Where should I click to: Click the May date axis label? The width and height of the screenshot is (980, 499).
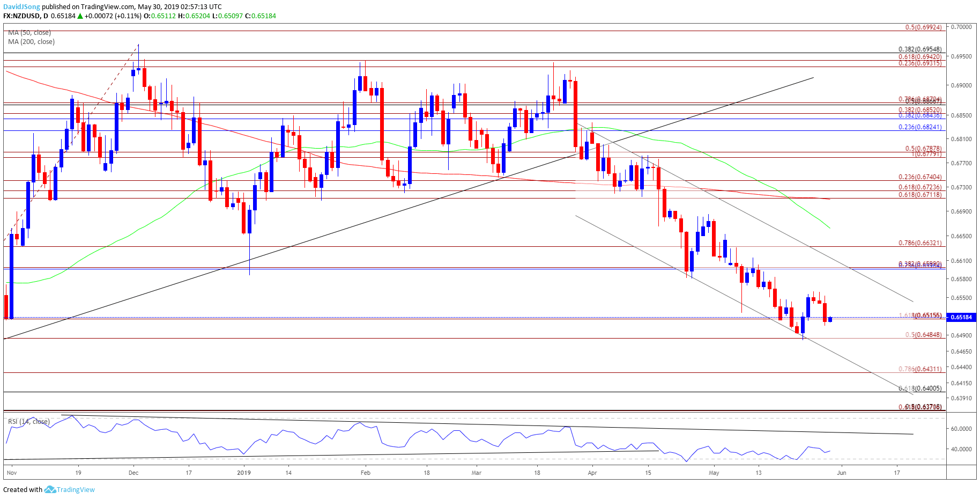(714, 473)
